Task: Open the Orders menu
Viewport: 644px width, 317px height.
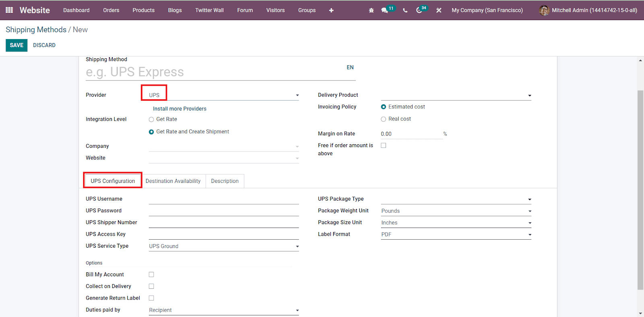Action: coord(111,10)
